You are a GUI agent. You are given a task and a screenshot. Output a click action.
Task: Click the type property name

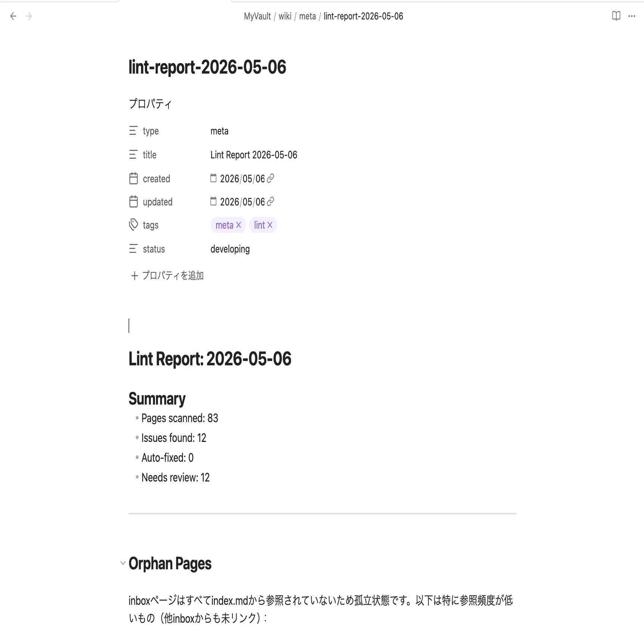(x=151, y=131)
